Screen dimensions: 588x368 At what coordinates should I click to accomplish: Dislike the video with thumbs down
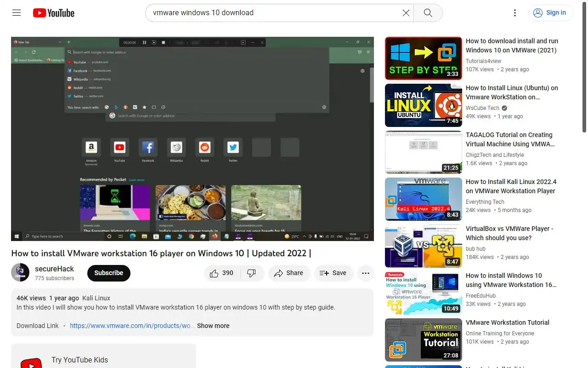(252, 273)
